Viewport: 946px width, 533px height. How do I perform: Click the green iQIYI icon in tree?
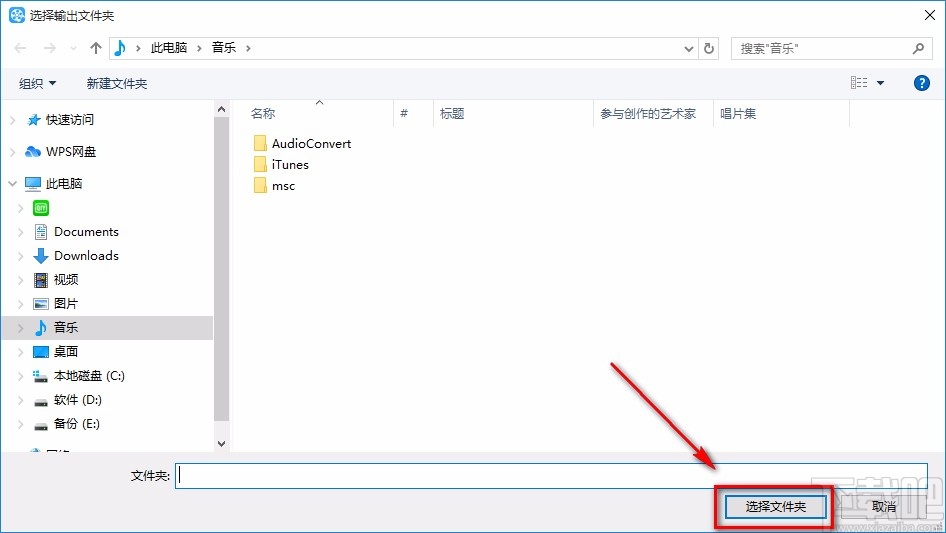[40, 208]
